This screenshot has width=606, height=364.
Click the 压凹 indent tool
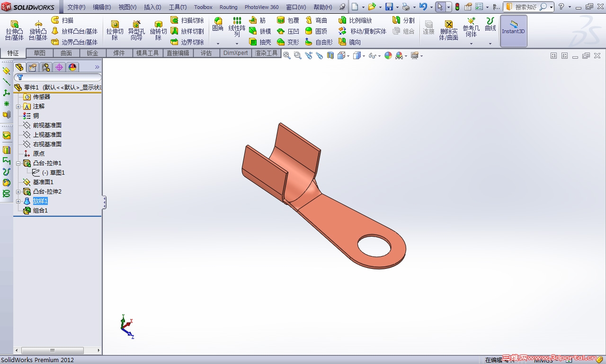click(x=288, y=31)
